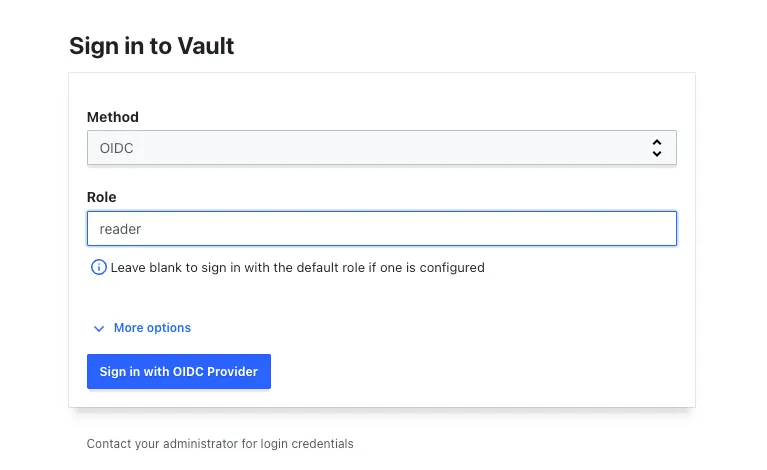This screenshot has height=470, width=767.
Task: Click the Sign in to Vault heading
Action: 152,46
